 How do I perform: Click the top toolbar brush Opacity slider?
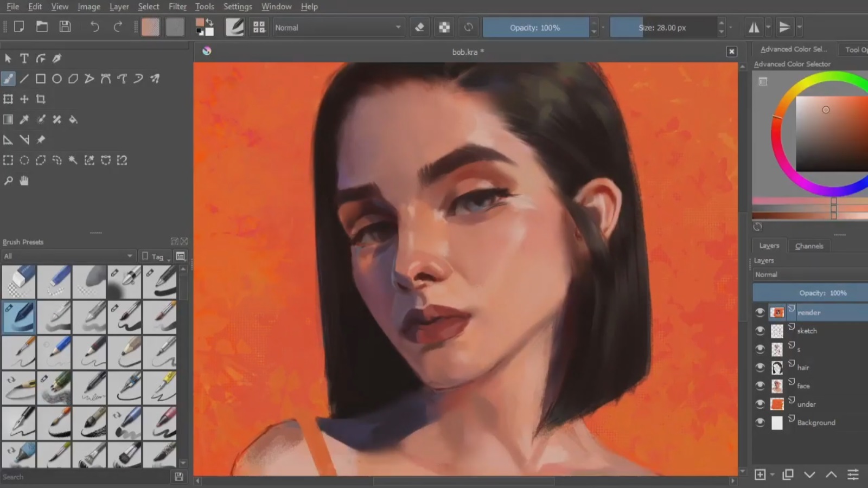[x=535, y=28]
